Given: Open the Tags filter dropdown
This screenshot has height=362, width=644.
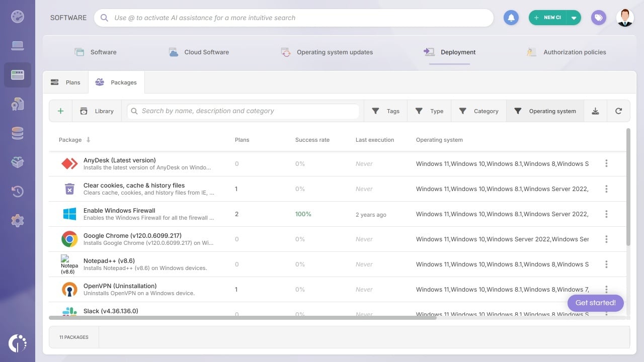Looking at the screenshot, I should 385,111.
